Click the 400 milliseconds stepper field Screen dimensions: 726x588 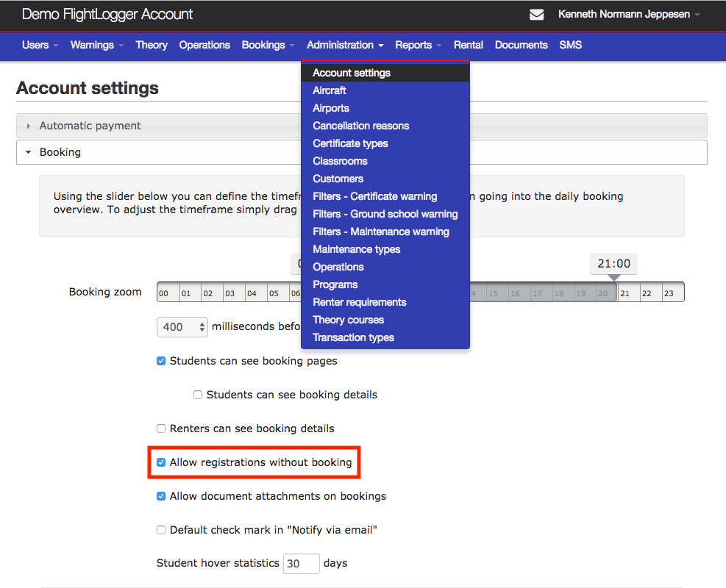(182, 327)
